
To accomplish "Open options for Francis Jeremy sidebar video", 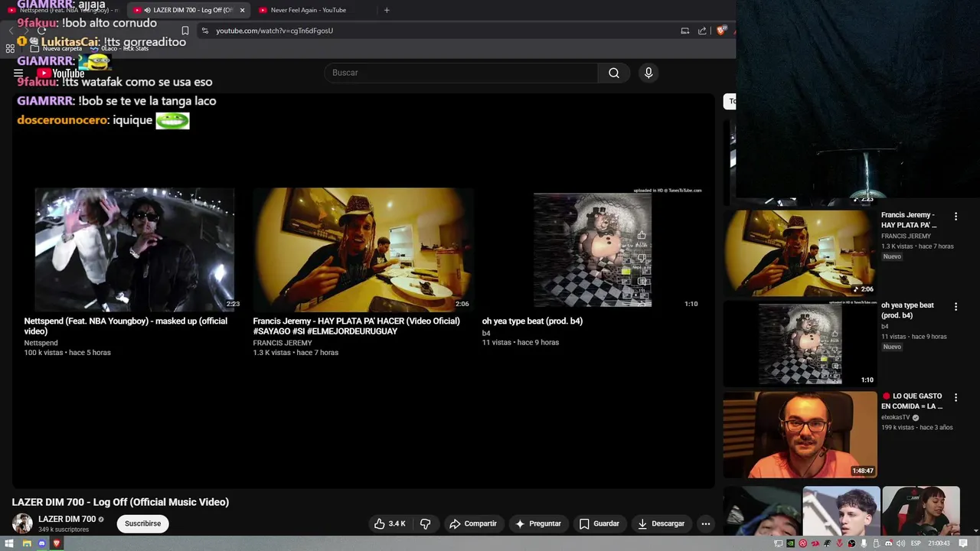I will (955, 216).
